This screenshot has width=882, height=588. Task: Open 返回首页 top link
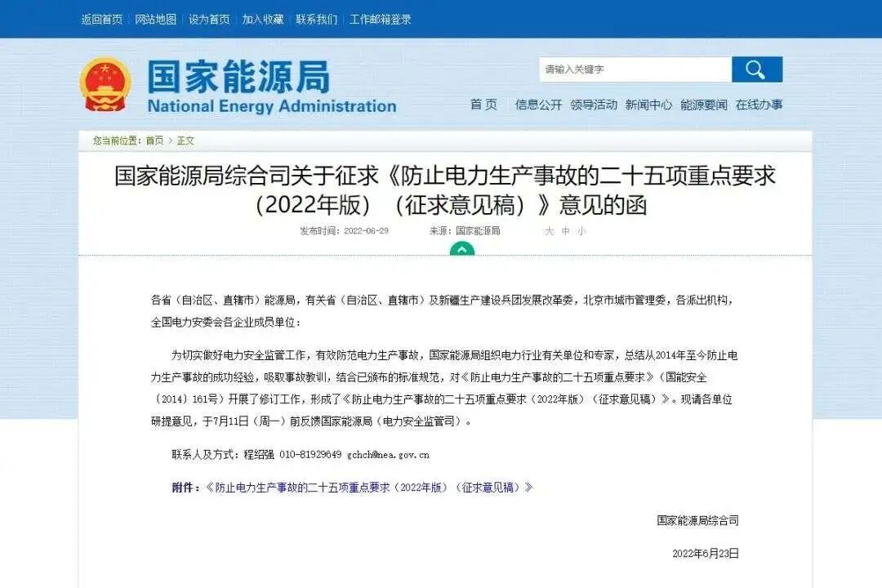click(102, 20)
